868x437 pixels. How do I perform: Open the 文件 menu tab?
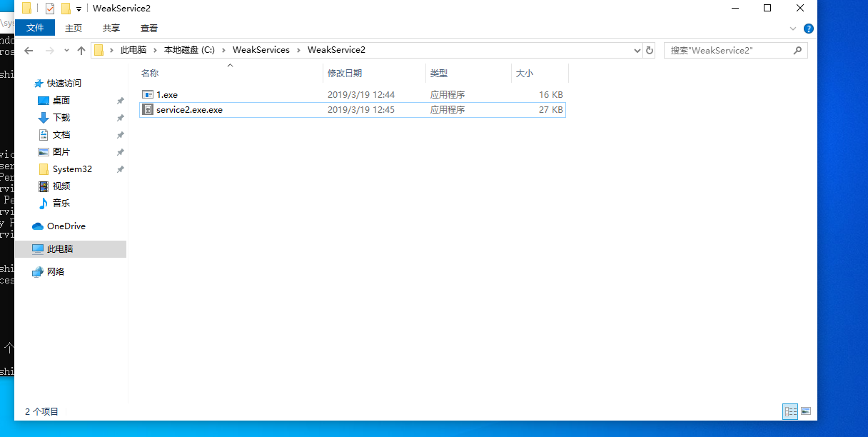click(35, 28)
